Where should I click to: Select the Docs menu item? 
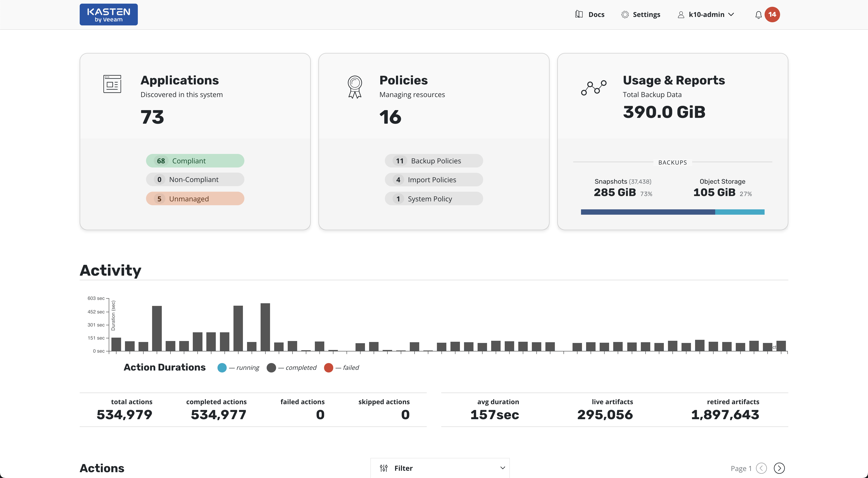(x=597, y=14)
